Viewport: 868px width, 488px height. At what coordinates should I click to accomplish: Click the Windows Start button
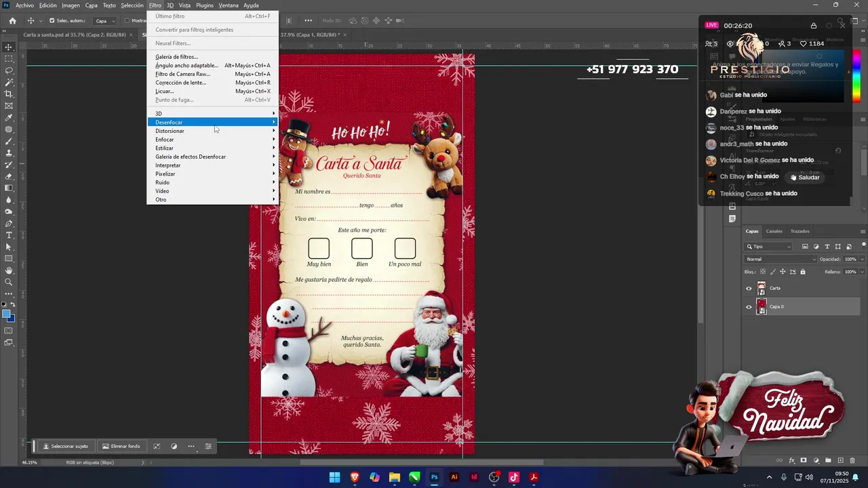point(335,477)
